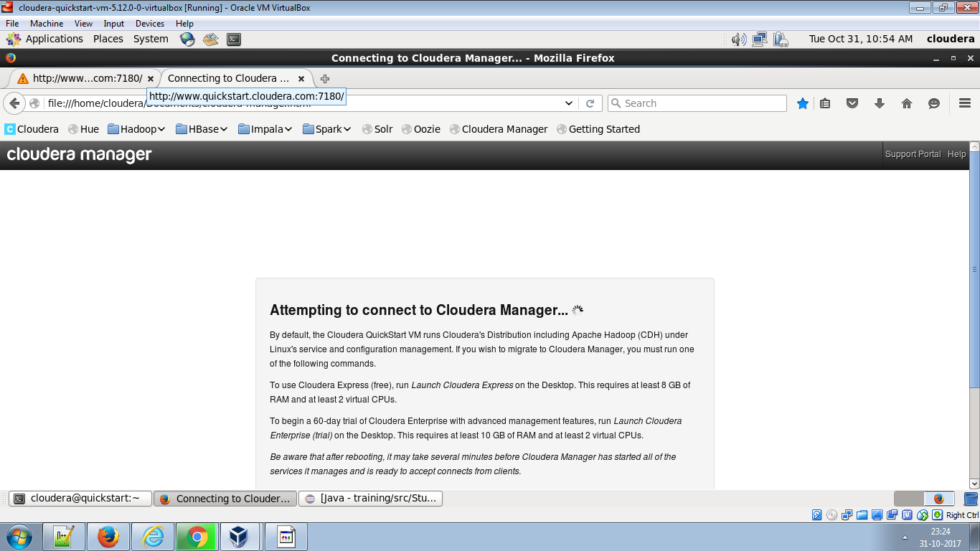Click the reload page icon in Firefox
This screenshot has width=980, height=551.
point(590,103)
